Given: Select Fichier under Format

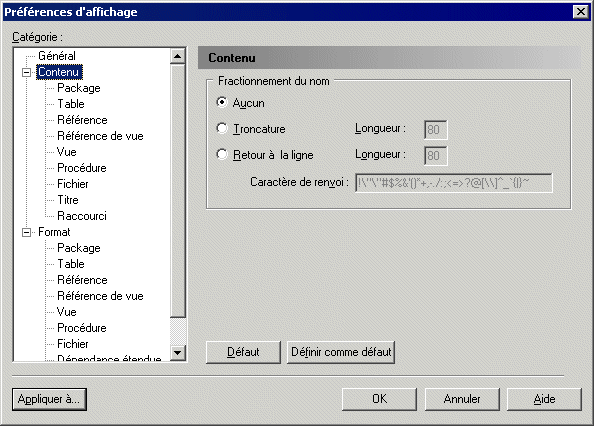Looking at the screenshot, I should tap(73, 344).
